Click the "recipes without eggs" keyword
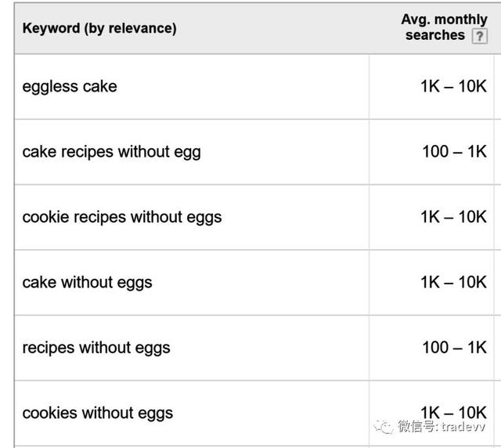The width and height of the screenshot is (501, 448). point(96,348)
